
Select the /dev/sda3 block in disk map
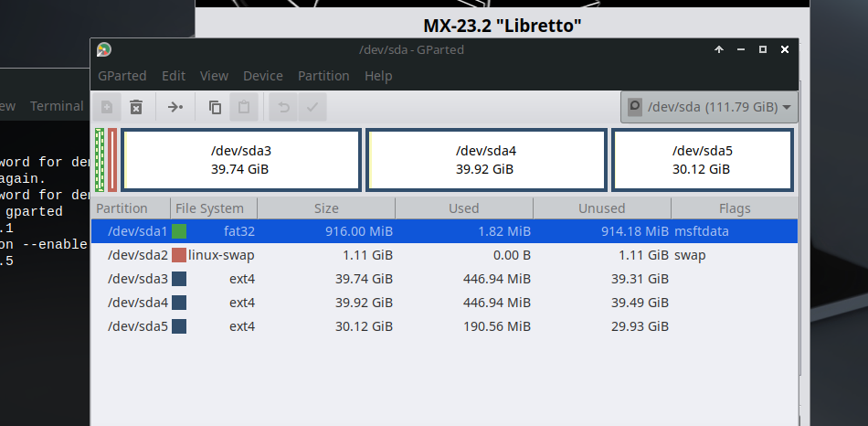(241, 160)
